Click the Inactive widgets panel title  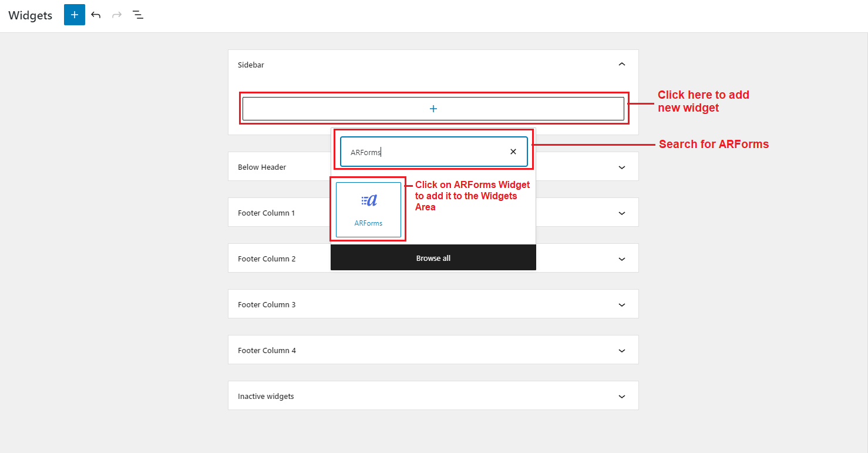[x=265, y=397]
